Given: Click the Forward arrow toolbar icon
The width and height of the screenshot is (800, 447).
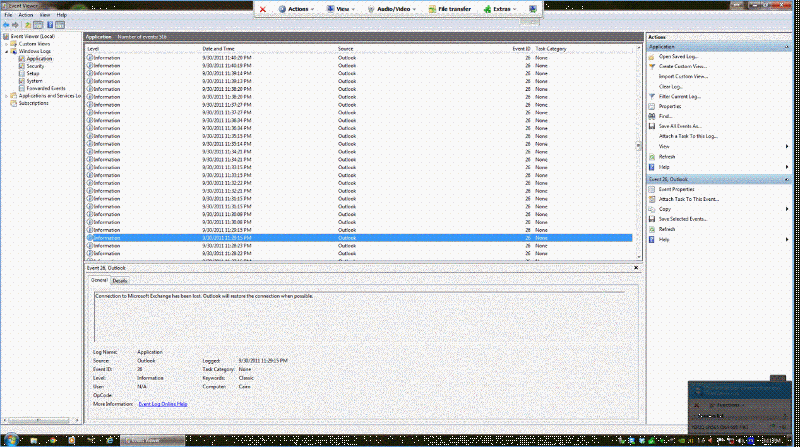Looking at the screenshot, I should tap(15, 24).
